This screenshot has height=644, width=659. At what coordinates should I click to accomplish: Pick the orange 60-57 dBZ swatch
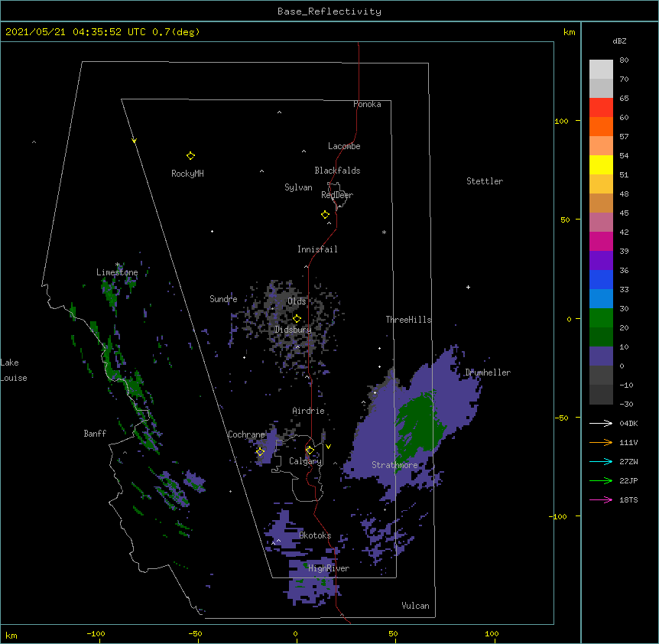[x=601, y=126]
